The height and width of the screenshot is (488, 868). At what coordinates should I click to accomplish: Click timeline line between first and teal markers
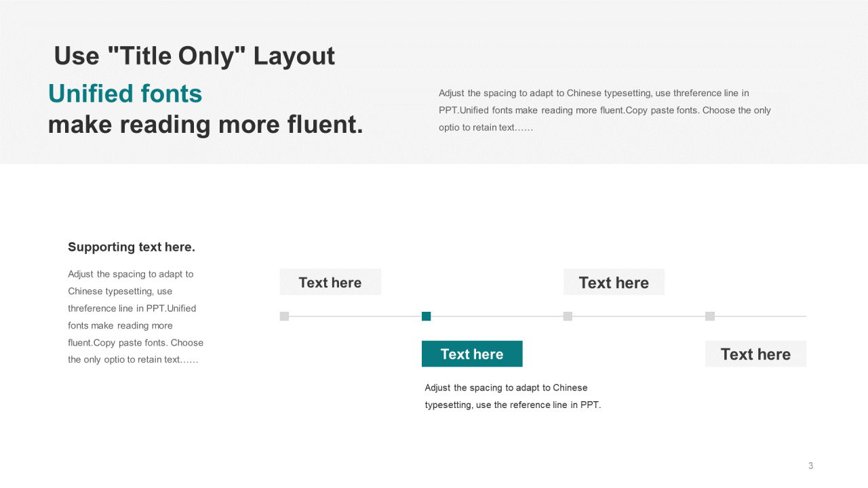coord(355,316)
